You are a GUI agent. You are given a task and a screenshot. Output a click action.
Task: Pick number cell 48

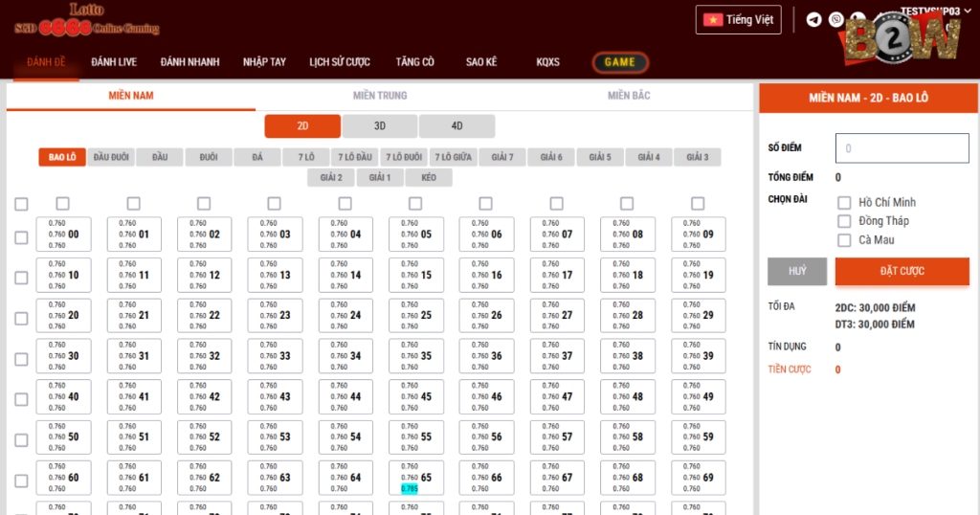[628, 397]
